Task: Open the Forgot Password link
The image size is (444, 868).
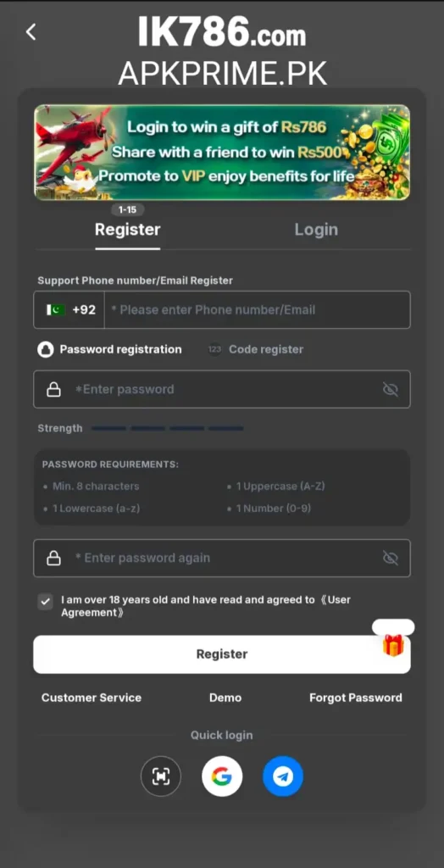Action: 355,698
